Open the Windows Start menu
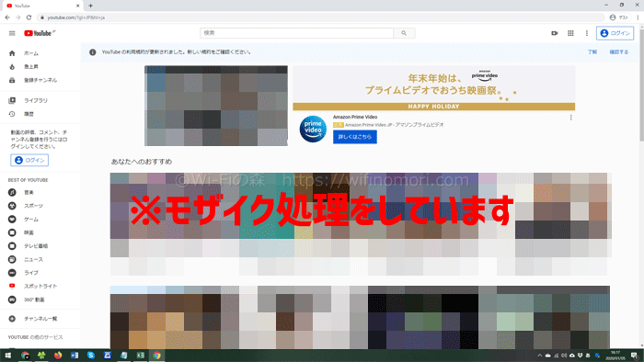The height and width of the screenshot is (362, 644). (7, 356)
